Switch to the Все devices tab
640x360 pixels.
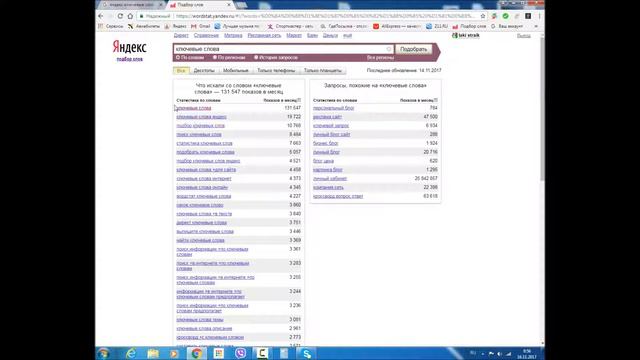coord(181,71)
